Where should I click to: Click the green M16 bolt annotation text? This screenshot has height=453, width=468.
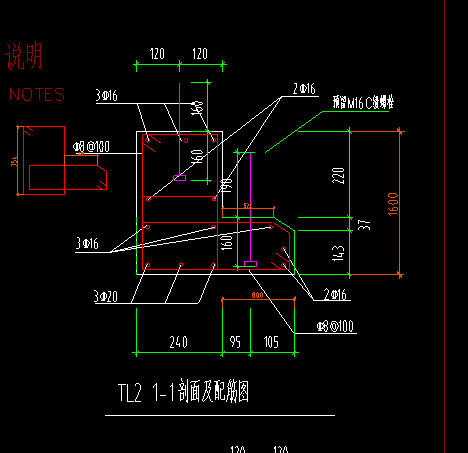point(363,102)
